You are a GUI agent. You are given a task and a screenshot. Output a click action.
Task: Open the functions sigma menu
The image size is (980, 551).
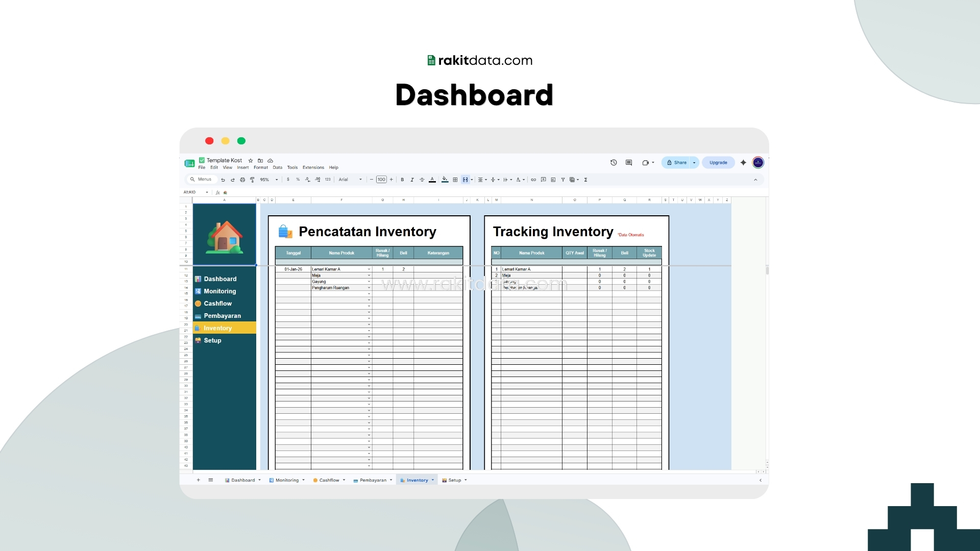pos(585,180)
